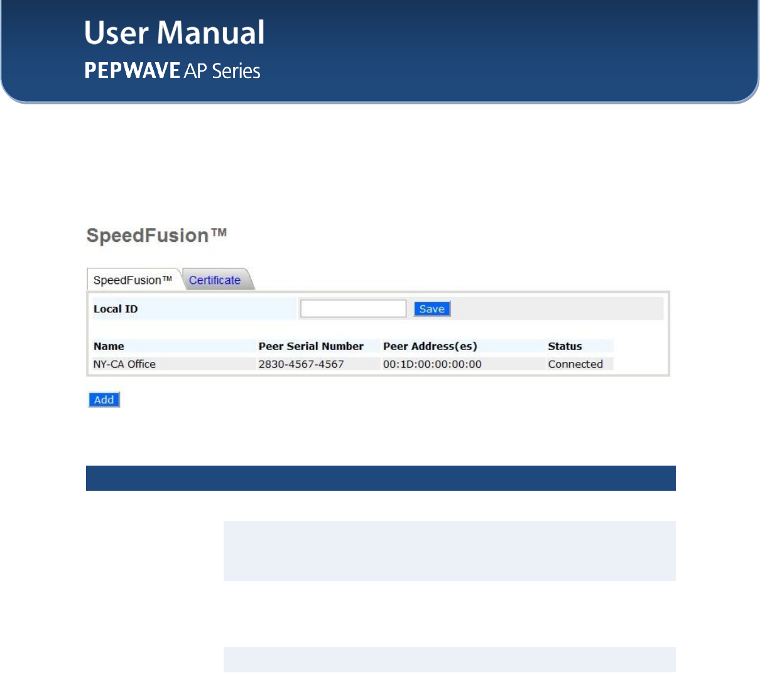
Task: Select peer address 00:1D:00:00:00:00
Action: [432, 364]
